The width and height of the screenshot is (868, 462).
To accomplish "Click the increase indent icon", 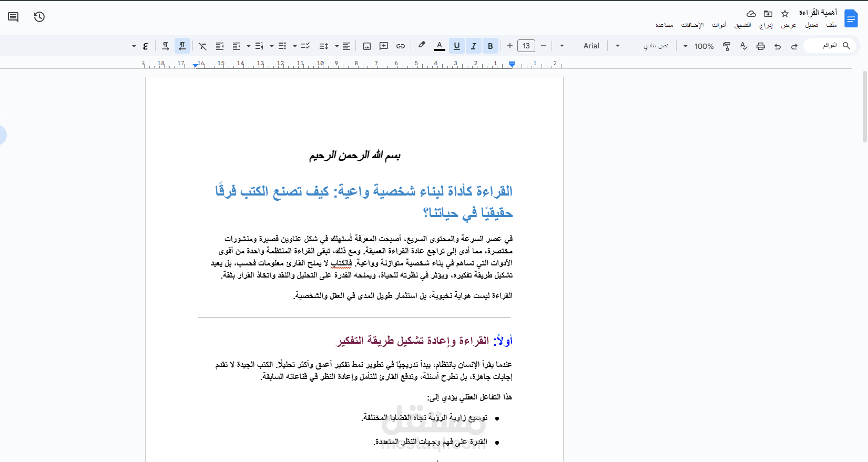I will pyautogui.click(x=220, y=46).
